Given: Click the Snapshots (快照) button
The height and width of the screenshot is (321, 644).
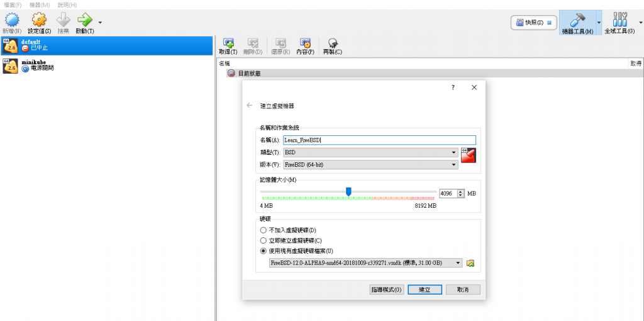Looking at the screenshot, I should [535, 23].
